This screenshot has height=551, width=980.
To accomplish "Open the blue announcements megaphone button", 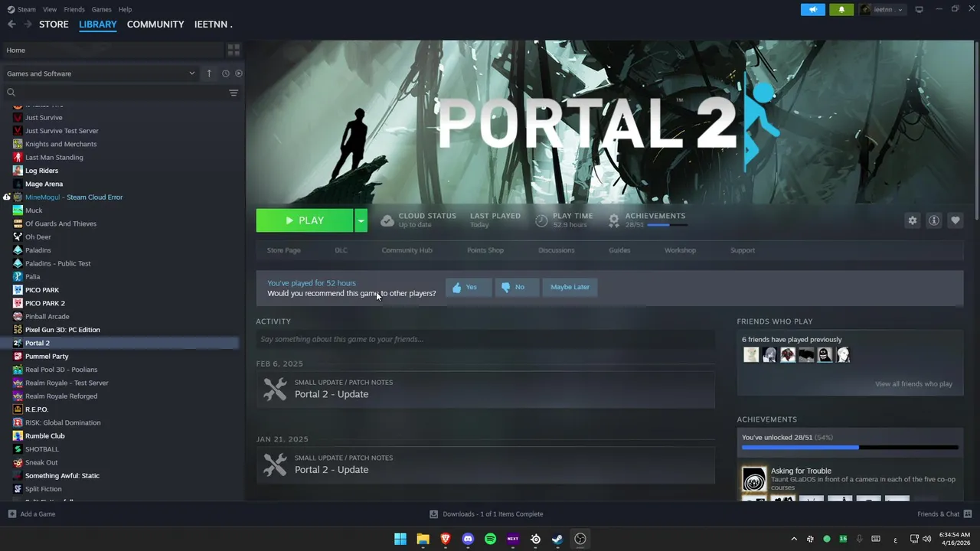I will point(813,9).
